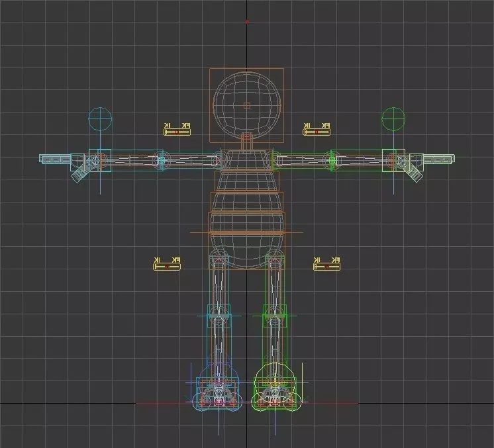Select the blue square wrist control
This screenshot has height=448, width=494.
[x=100, y=160]
